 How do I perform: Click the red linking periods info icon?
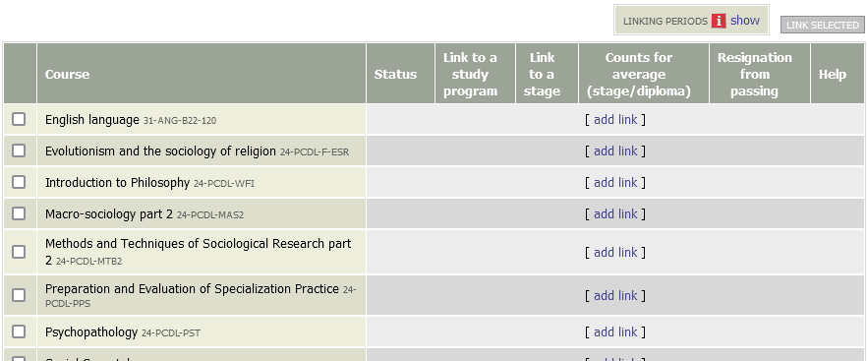click(719, 21)
